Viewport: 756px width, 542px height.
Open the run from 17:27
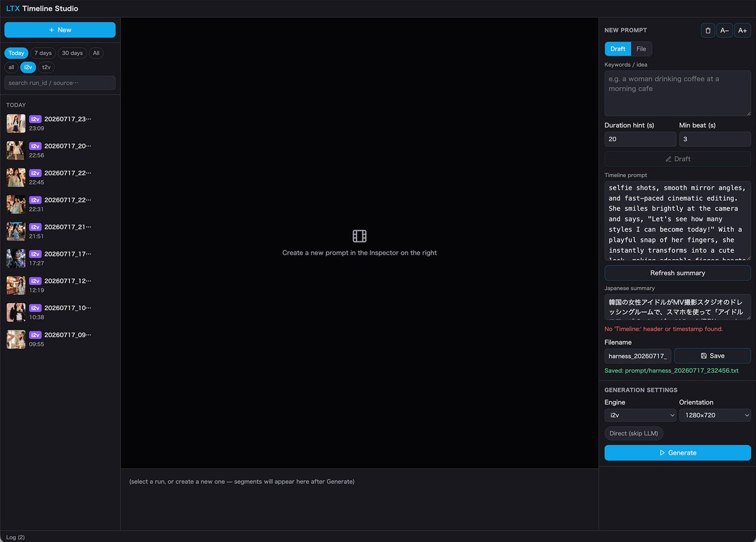pos(60,258)
